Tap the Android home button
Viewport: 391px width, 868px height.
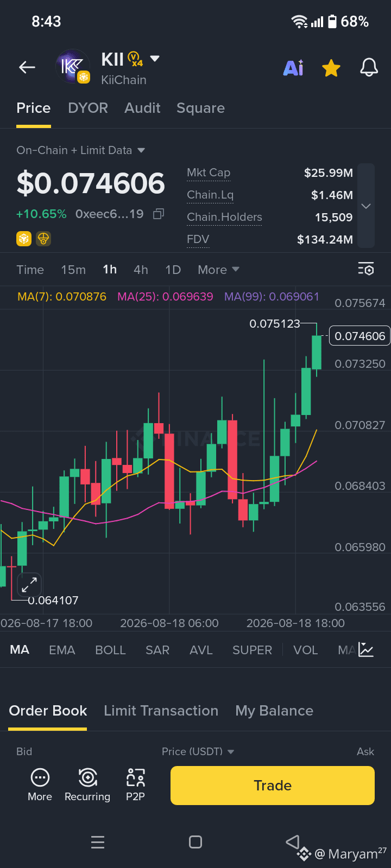(195, 842)
